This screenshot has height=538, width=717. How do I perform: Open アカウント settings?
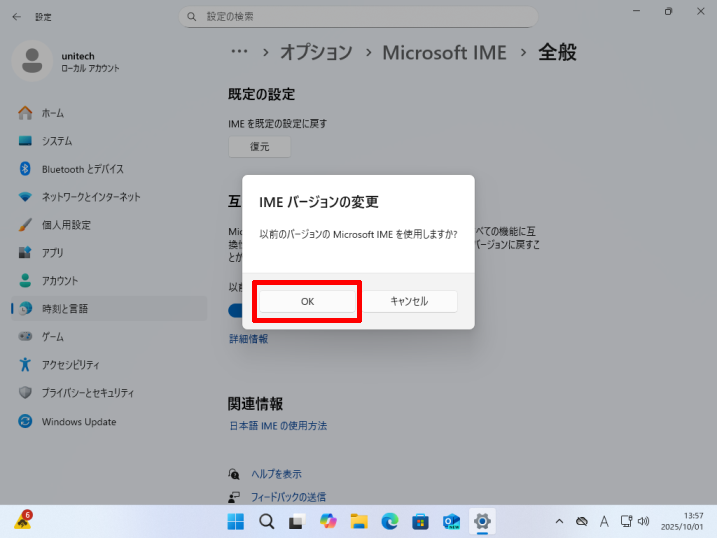(59, 281)
